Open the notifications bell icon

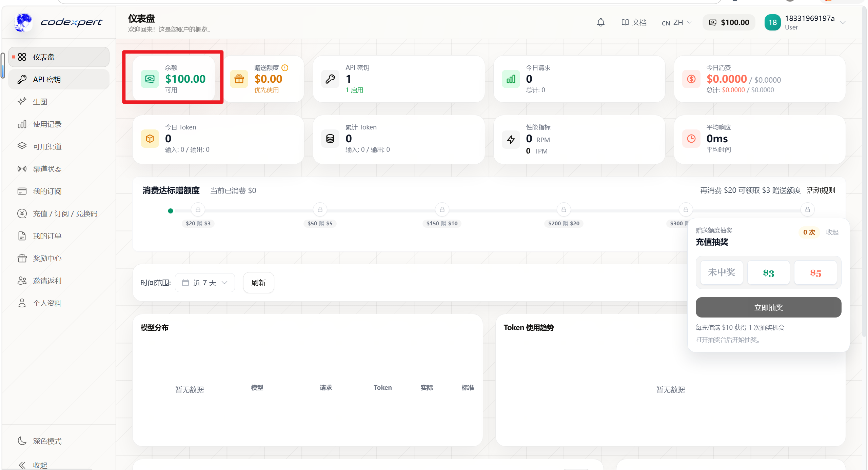(600, 22)
